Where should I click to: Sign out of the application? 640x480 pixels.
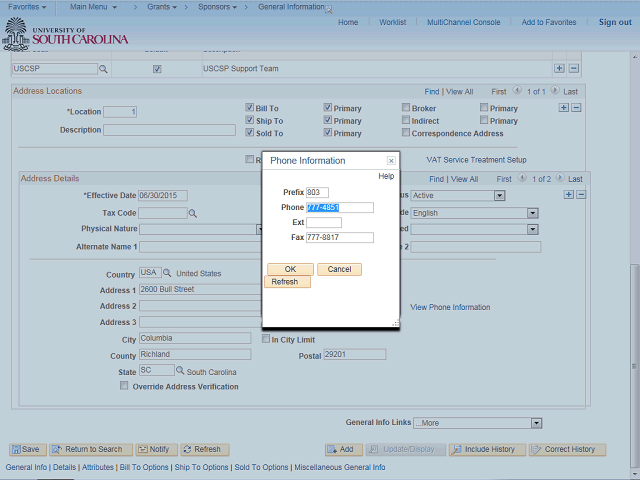[x=615, y=22]
